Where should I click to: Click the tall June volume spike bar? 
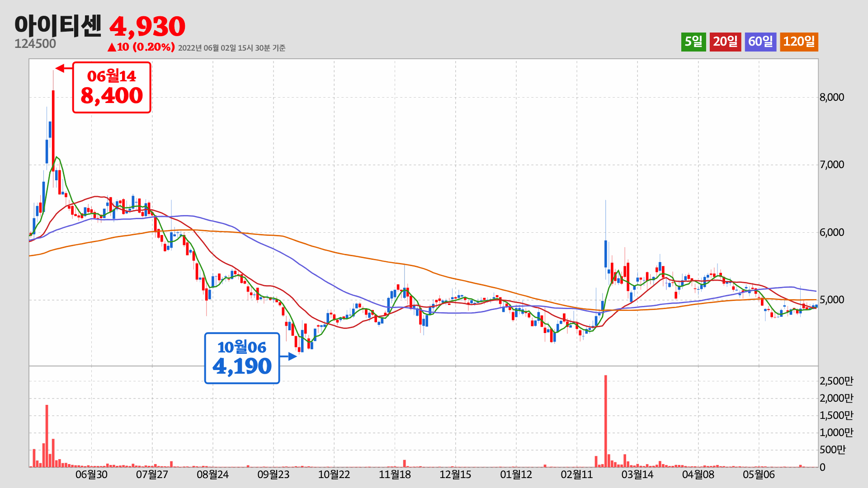(47, 436)
